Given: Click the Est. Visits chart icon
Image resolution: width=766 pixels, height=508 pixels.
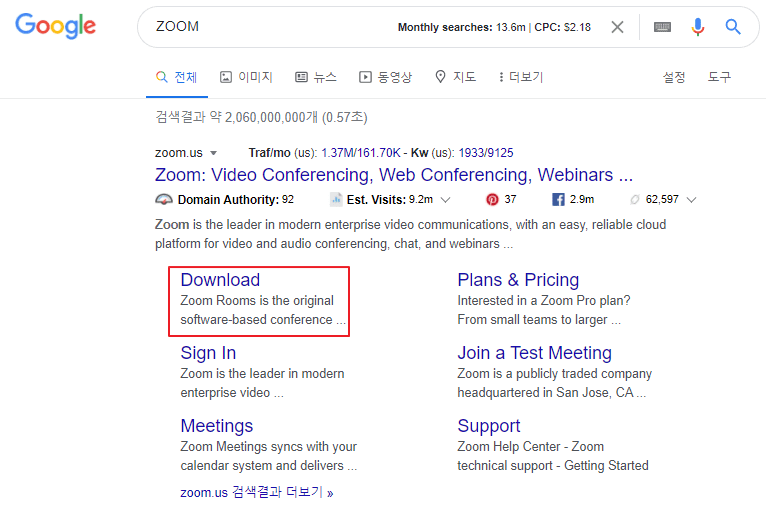Looking at the screenshot, I should [x=336, y=199].
